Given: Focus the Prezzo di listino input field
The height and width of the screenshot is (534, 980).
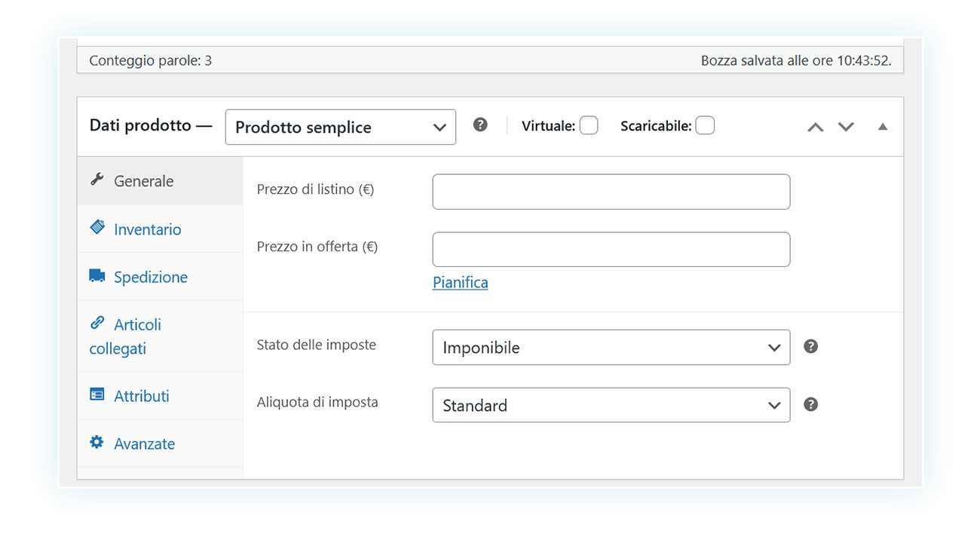Looking at the screenshot, I should click(x=611, y=192).
